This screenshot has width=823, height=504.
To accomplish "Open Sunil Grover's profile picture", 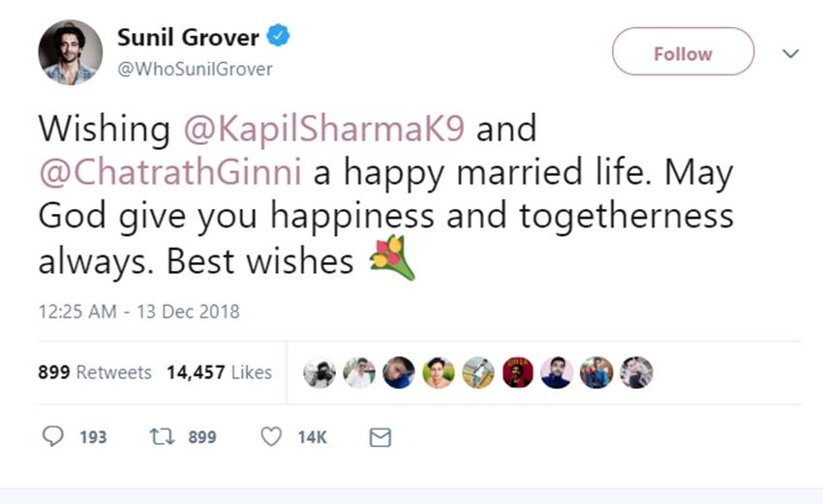I will pyautogui.click(x=71, y=52).
